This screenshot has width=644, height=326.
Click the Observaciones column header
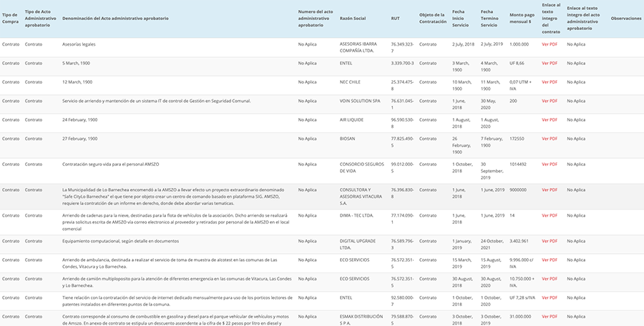[x=626, y=19]
